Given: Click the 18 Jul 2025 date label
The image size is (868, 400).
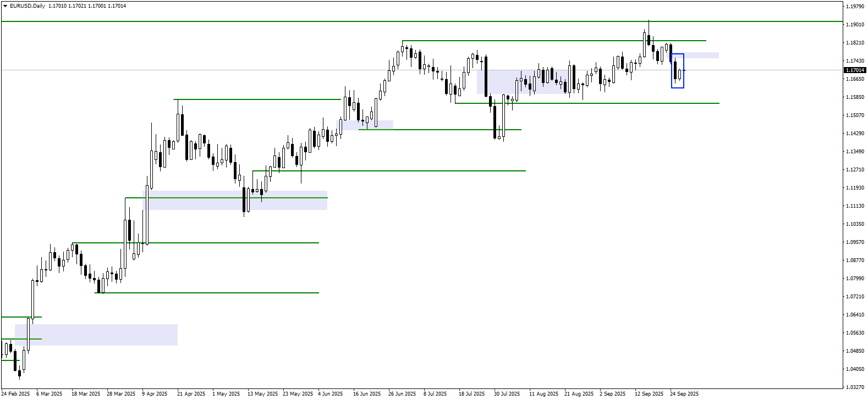Looking at the screenshot, I should pyautogui.click(x=472, y=394).
